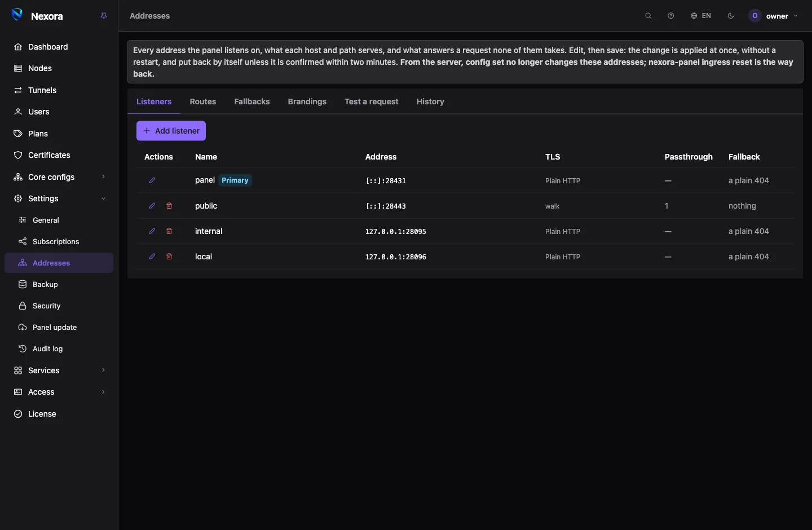Screen dimensions: 812x530
Task: Click Passthrough value 1 for public
Action: tap(667, 206)
